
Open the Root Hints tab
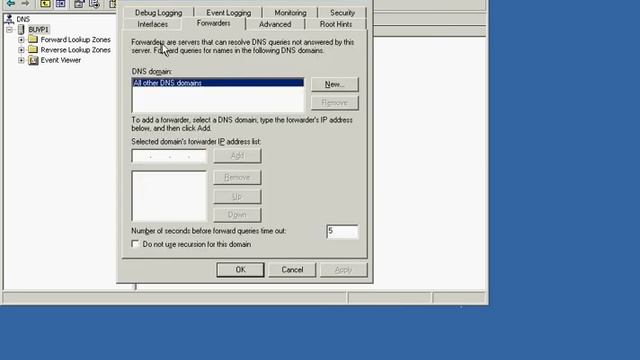(x=336, y=24)
